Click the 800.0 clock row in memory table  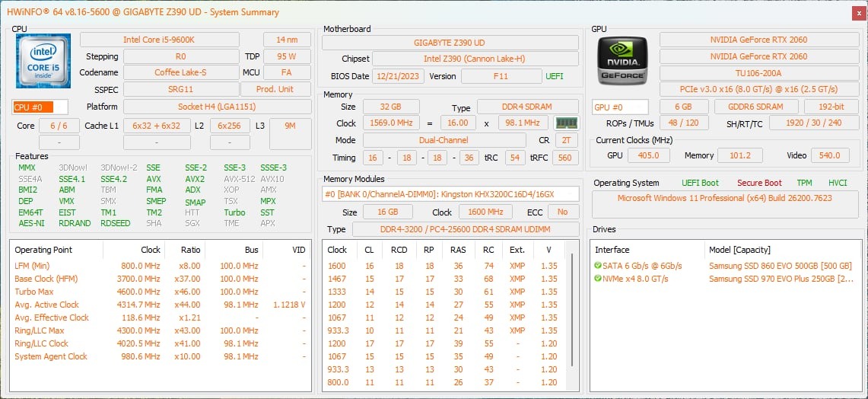(446, 382)
